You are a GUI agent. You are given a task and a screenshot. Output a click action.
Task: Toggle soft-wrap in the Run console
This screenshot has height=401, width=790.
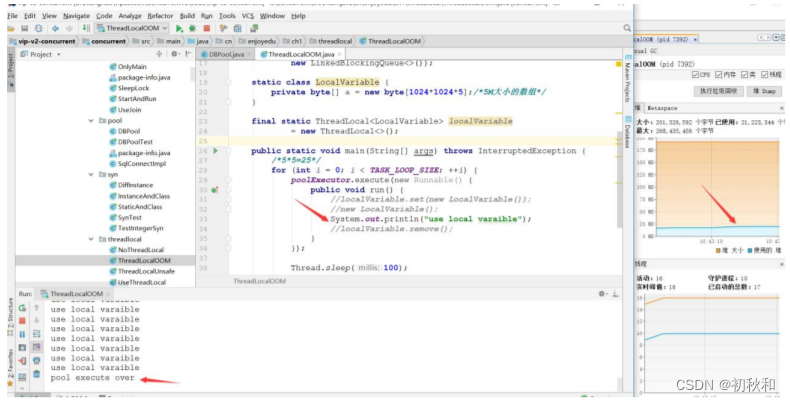tap(37, 334)
